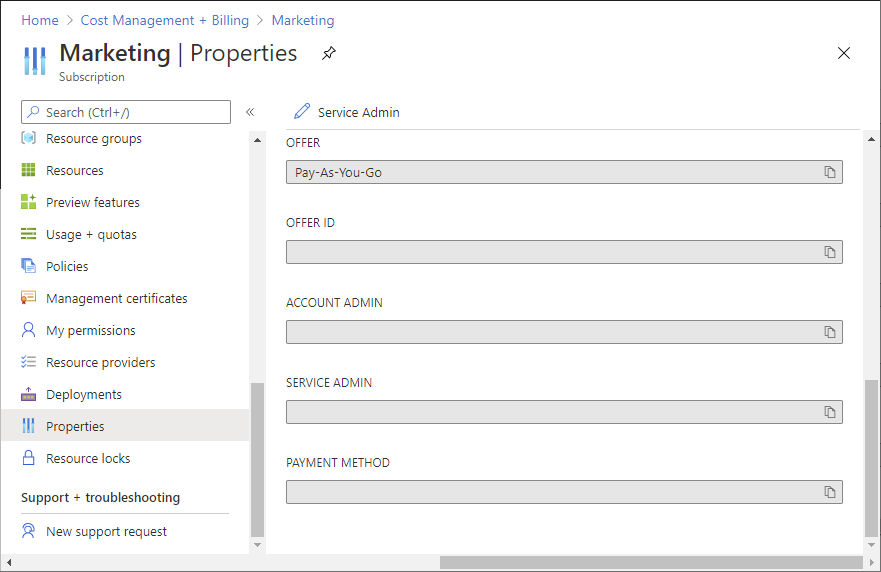Click the Resource locks padlock icon
The height and width of the screenshot is (572, 881).
28,458
